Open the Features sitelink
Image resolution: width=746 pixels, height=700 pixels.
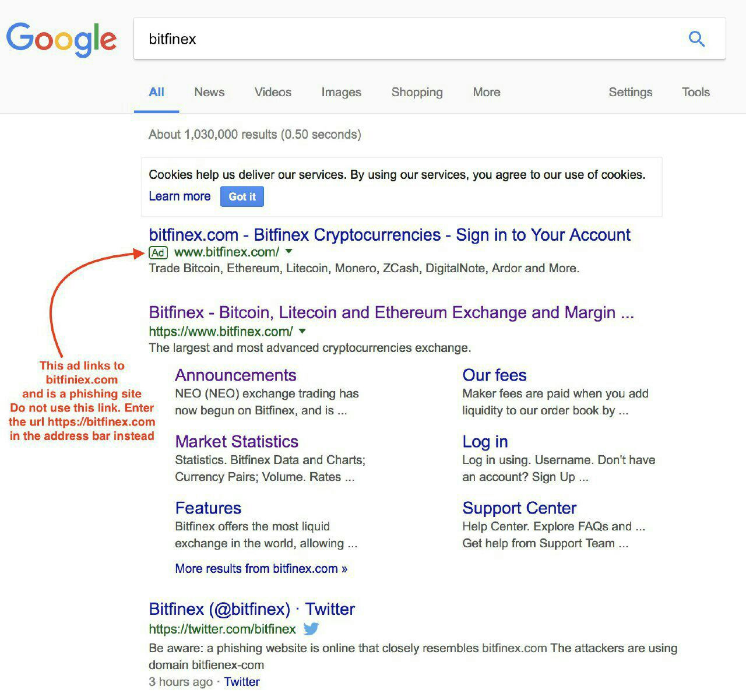pyautogui.click(x=208, y=508)
